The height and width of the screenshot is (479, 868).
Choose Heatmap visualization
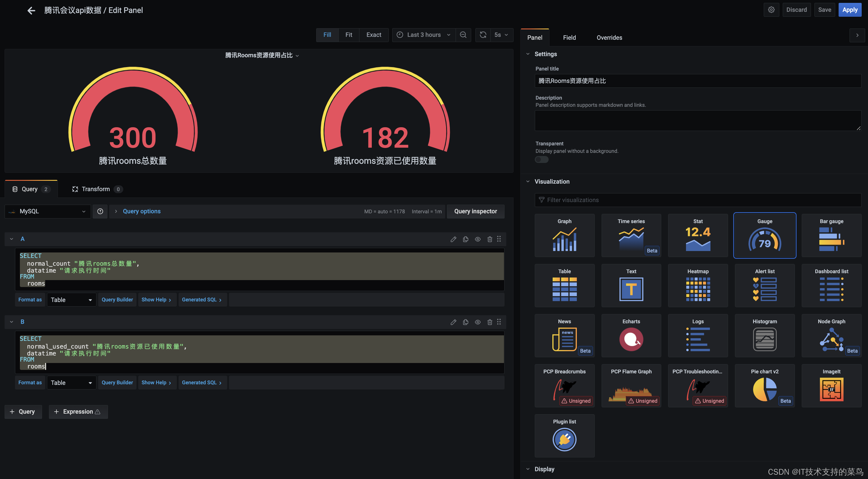point(698,286)
